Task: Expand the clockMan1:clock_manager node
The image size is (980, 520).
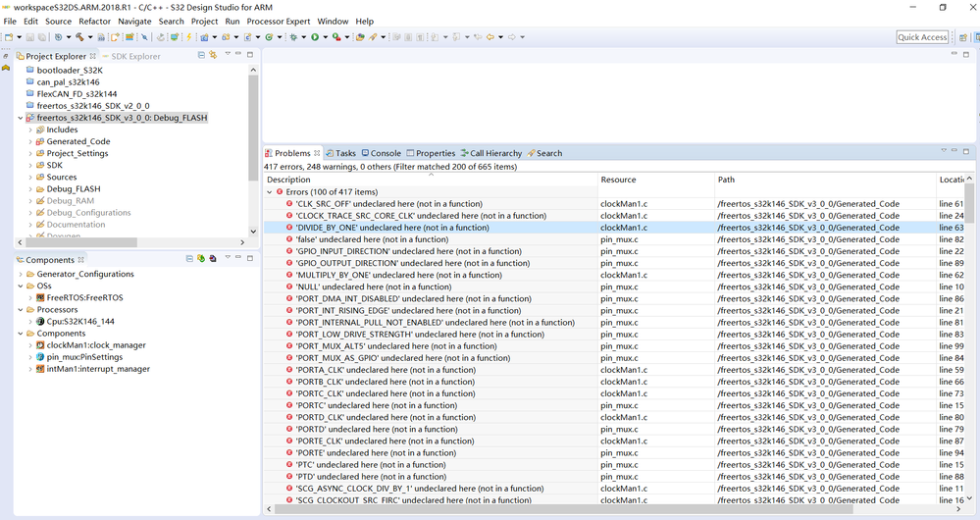Action: [30, 345]
